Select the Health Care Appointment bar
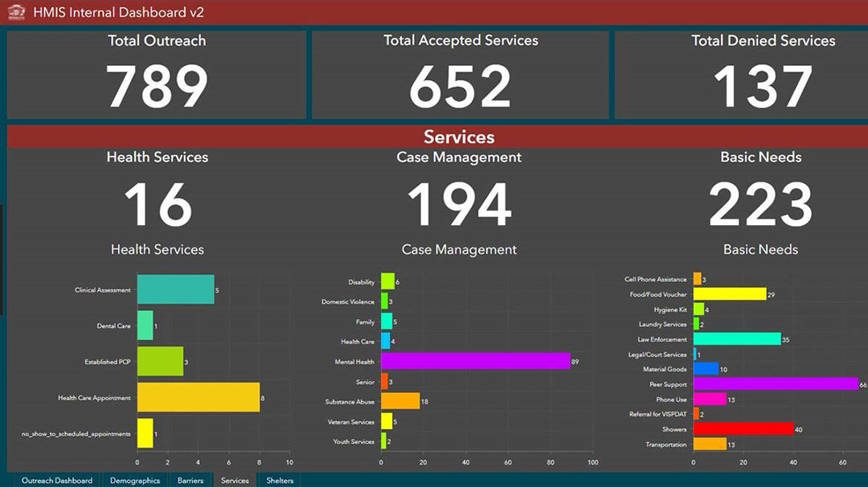This screenshot has height=488, width=868. (197, 397)
